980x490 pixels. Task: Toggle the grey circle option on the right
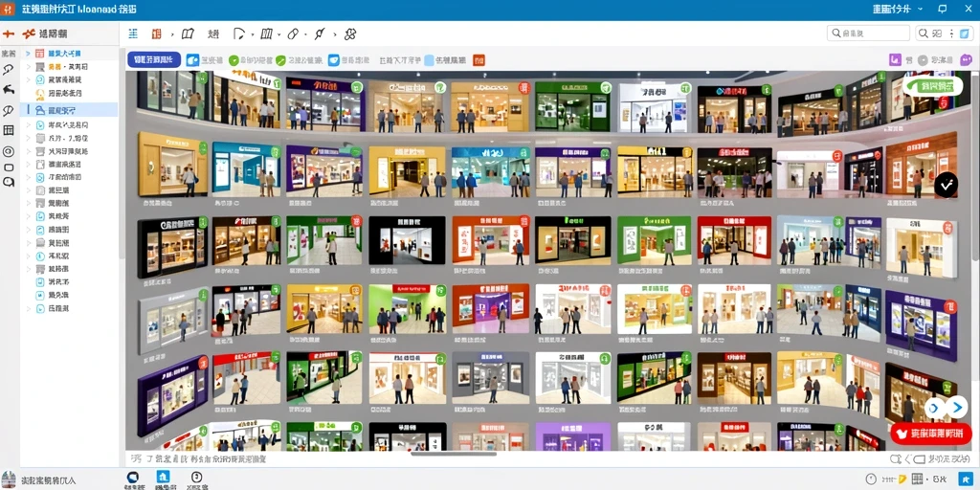[x=923, y=60]
